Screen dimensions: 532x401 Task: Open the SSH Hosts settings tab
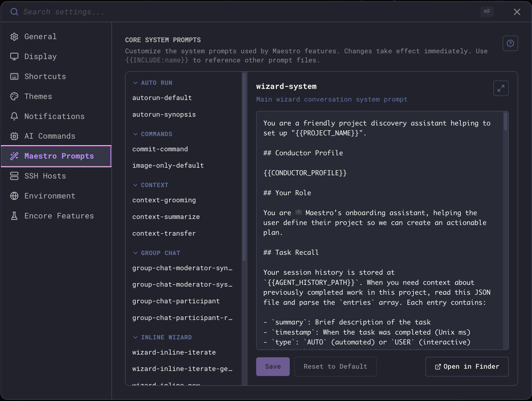(56, 176)
